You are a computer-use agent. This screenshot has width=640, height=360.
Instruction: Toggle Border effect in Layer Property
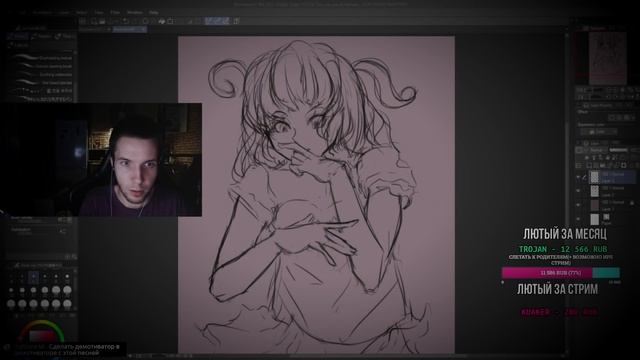(611, 118)
